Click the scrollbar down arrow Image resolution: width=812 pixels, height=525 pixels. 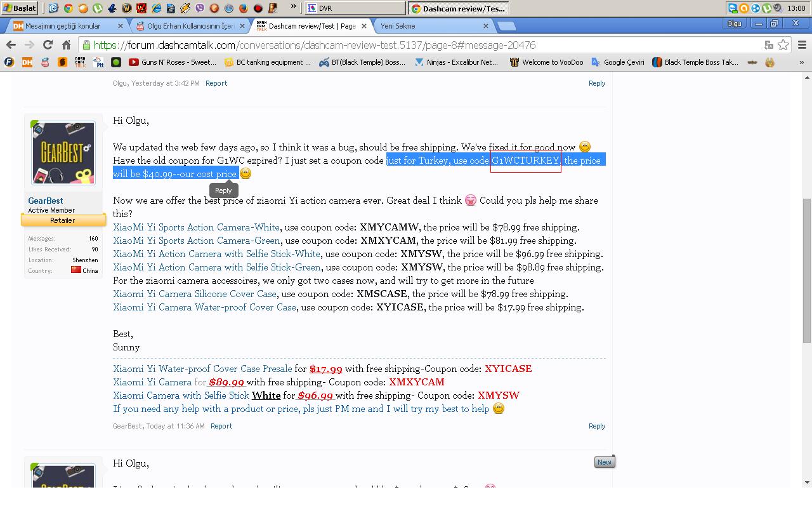pos(807,482)
